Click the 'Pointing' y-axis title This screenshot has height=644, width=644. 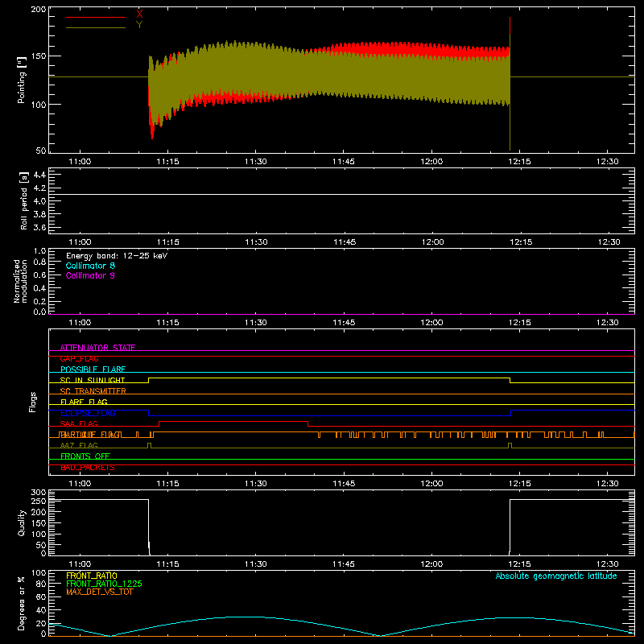pos(22,80)
